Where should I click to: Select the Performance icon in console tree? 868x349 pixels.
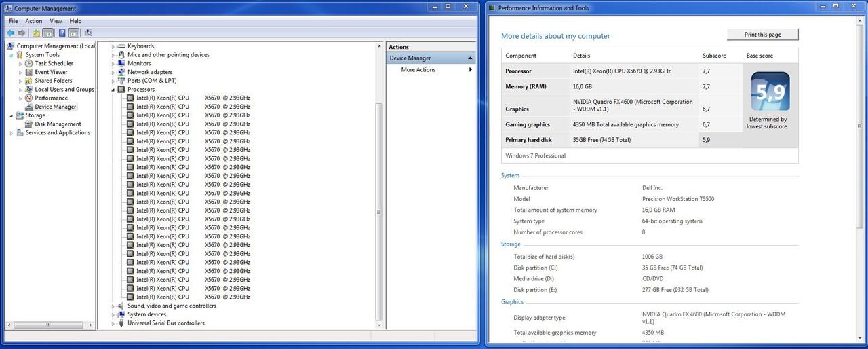[29, 98]
